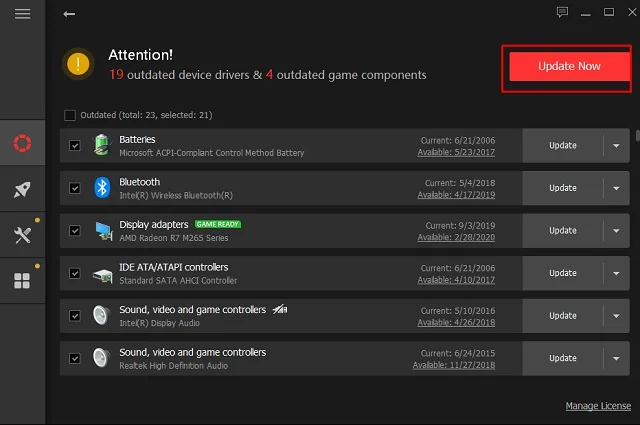
Task: Expand the Realtek Audio Update dropdown arrow
Action: click(x=616, y=358)
